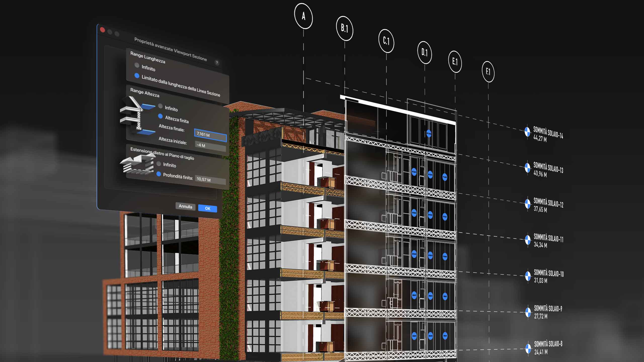Viewport: 644px width, 362px height.
Task: Select the blue F1201 component tag in the section
Action: 445,177
